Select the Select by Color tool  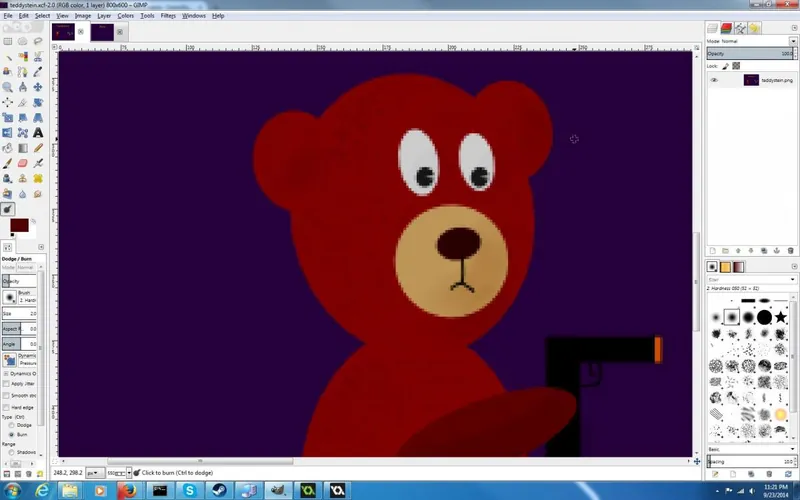click(22, 57)
